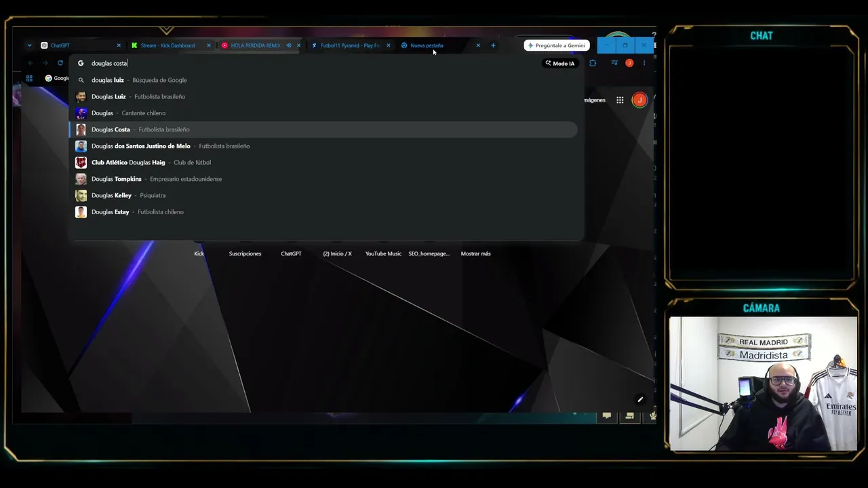Open the bookmarks bar apps grid
Screen dimensions: 868x488
[x=29, y=78]
